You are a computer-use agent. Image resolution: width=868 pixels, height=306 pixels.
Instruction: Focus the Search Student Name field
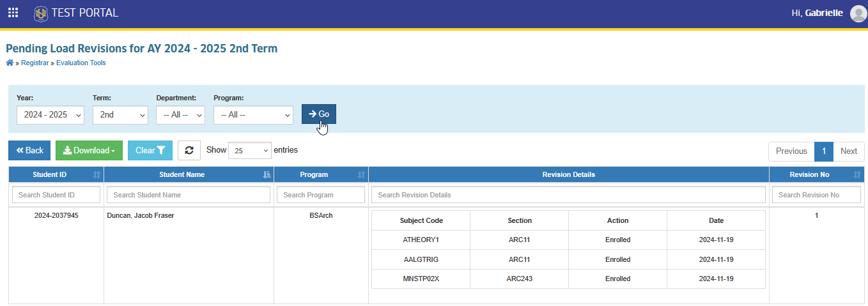pyautogui.click(x=189, y=195)
